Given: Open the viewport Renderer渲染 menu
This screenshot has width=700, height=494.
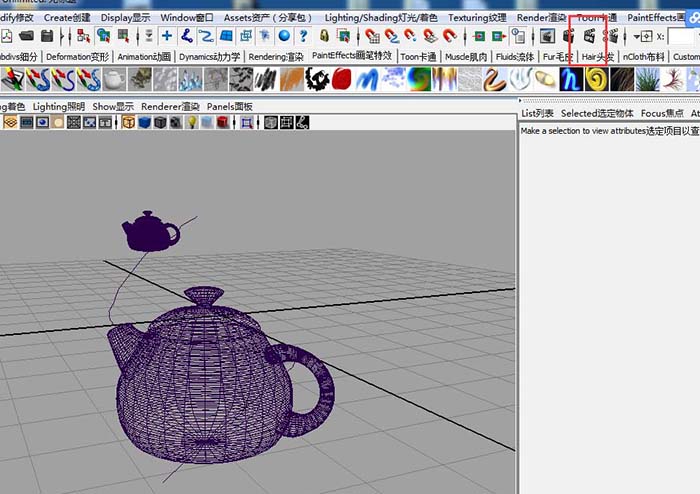Looking at the screenshot, I should 170,107.
